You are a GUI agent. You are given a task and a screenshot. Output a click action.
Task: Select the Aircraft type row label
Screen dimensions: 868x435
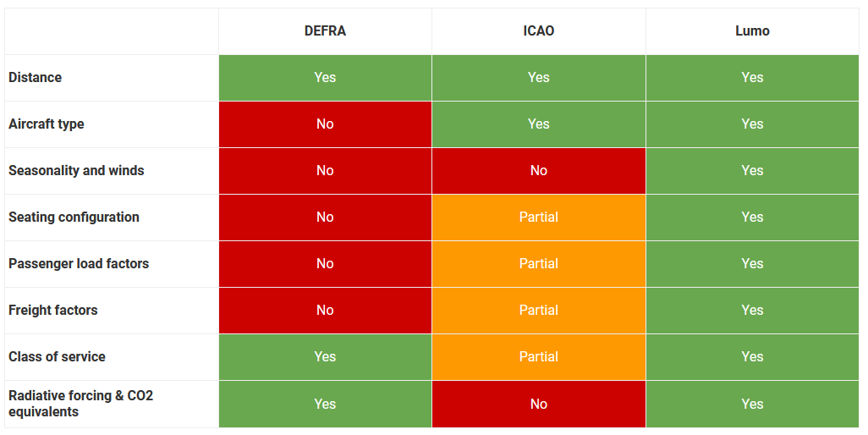[x=47, y=124]
